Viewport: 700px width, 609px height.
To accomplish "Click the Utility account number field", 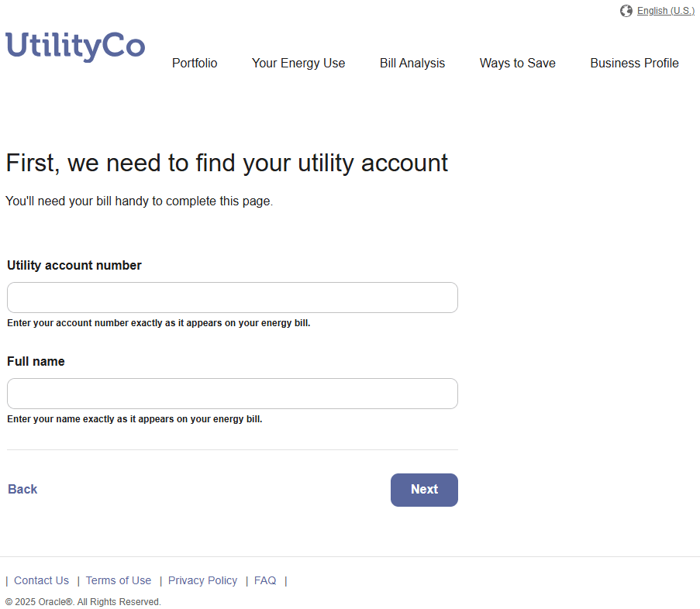I will 232,298.
